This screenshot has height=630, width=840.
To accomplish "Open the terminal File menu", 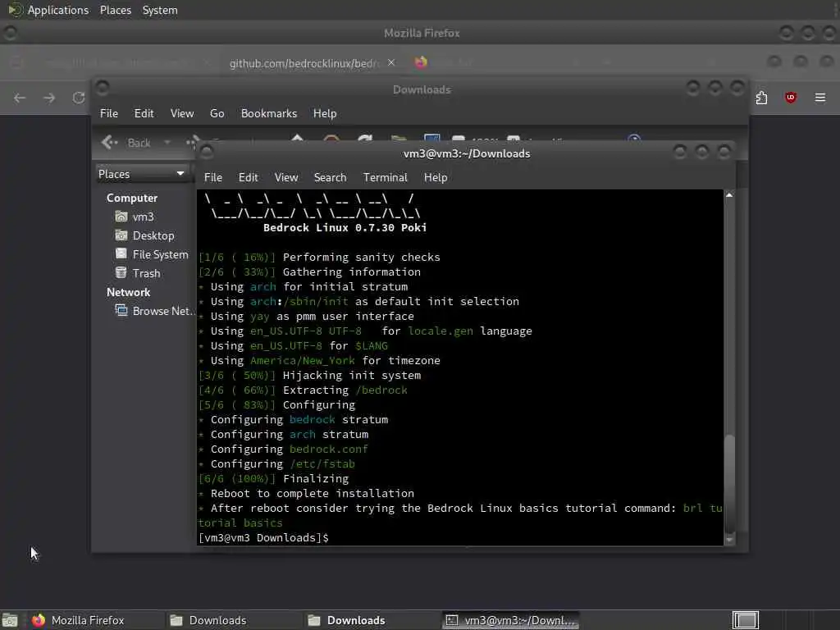I will click(x=212, y=177).
